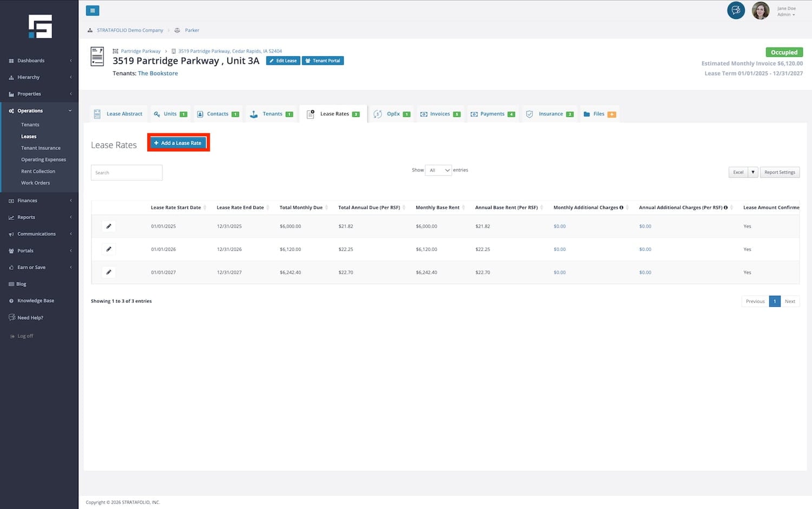Screen dimensions: 812x509
Task: Toggle sort on Total Monthly Due column
Action: [301, 208]
